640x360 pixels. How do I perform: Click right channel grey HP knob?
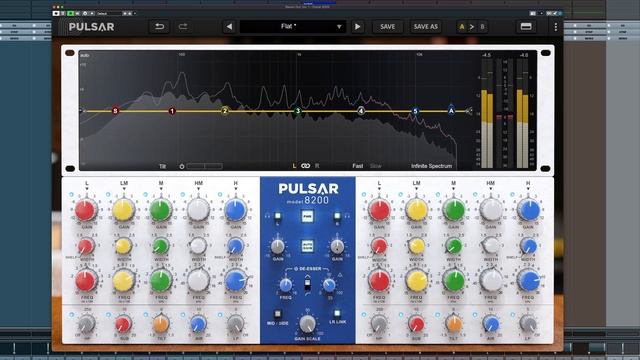coord(379,324)
